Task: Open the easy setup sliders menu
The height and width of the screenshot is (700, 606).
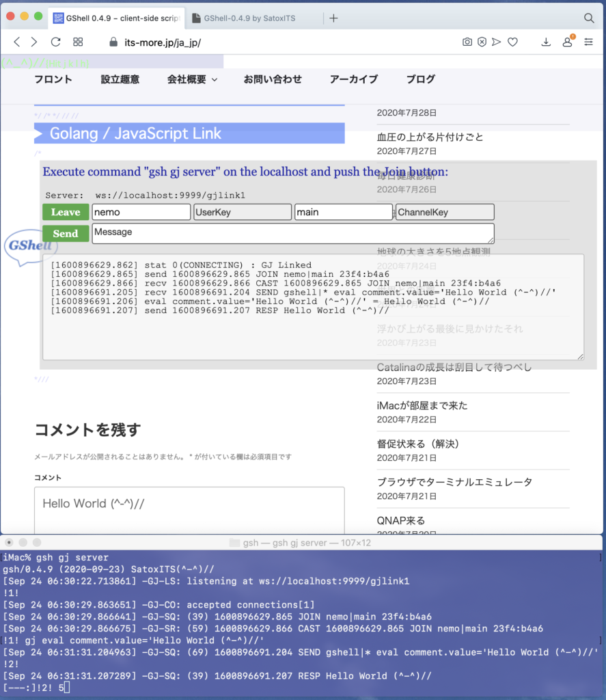Action: pos(589,42)
